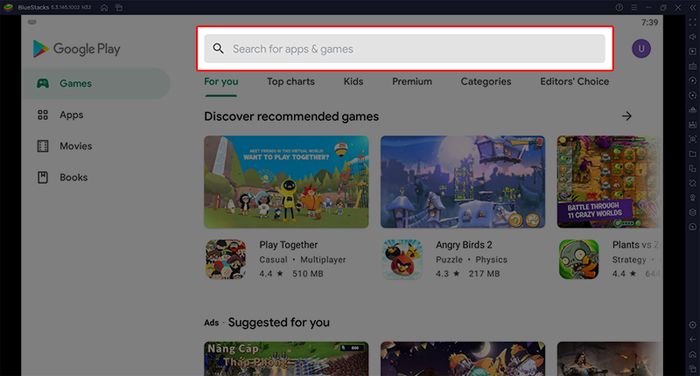
Task: Expand recommended games with the arrow
Action: tap(627, 116)
